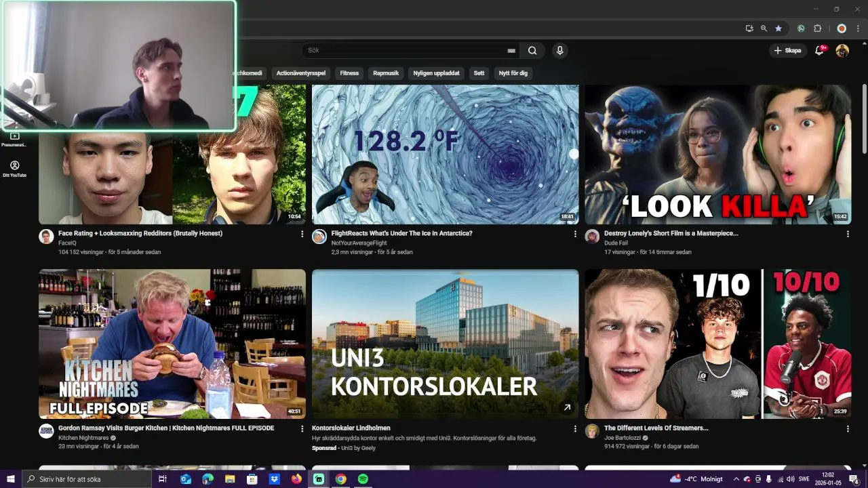Open the FaceIQ channel avatar
This screenshot has width=868, height=488.
[x=46, y=237]
